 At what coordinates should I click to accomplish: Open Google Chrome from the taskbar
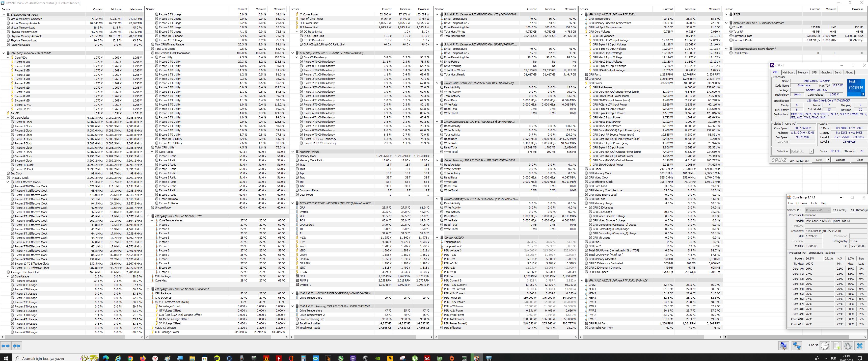click(130, 358)
